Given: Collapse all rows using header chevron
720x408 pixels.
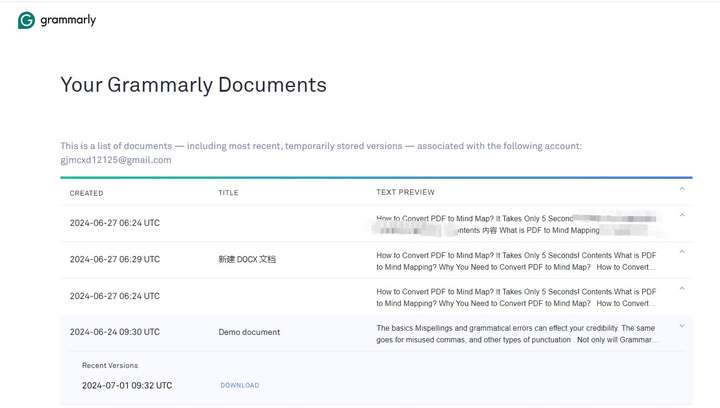Looking at the screenshot, I should pyautogui.click(x=682, y=189).
